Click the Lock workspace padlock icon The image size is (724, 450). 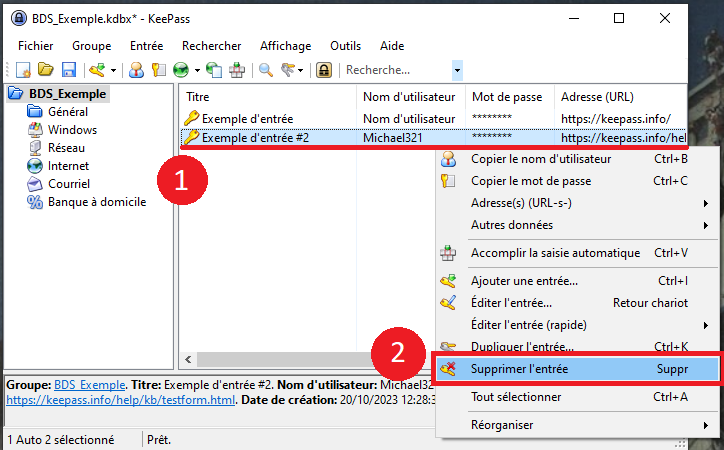(324, 70)
